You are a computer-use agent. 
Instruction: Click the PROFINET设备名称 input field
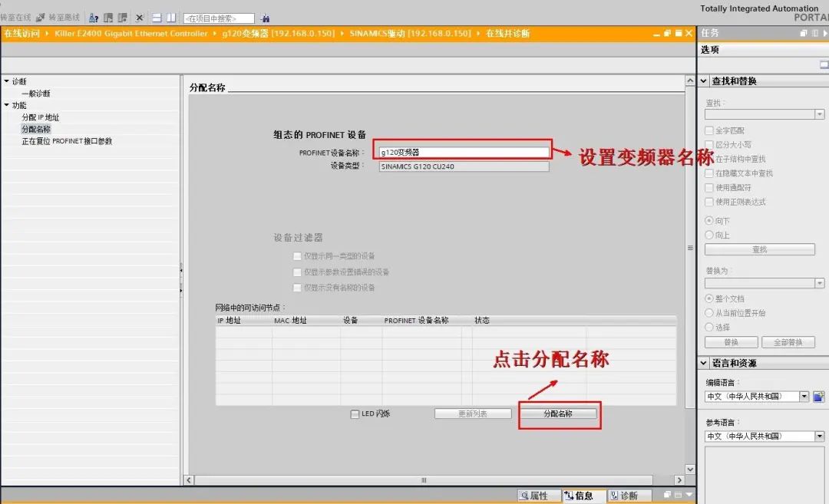[x=461, y=151]
